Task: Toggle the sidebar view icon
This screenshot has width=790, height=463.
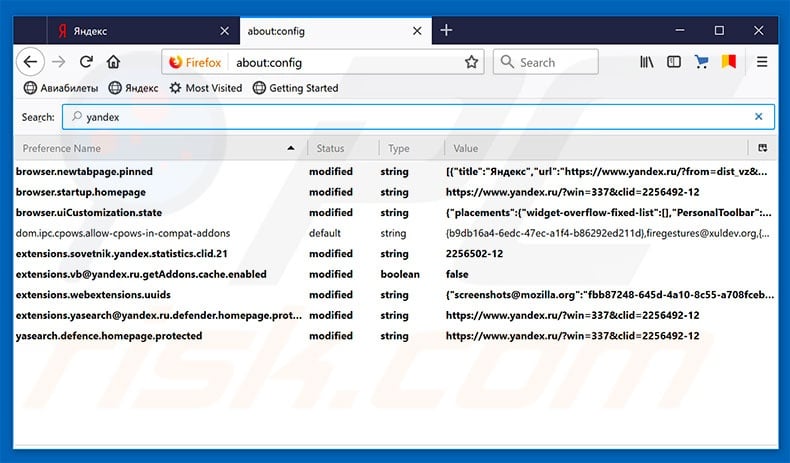Action: (674, 62)
